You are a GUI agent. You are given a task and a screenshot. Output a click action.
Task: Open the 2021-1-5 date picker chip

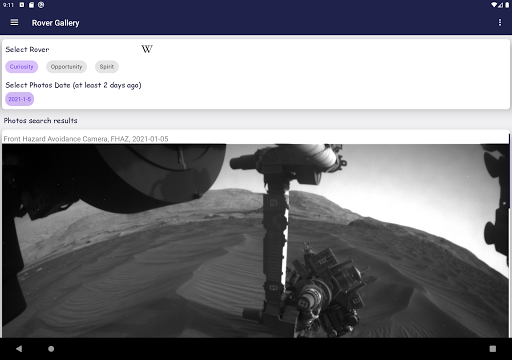coord(20,99)
